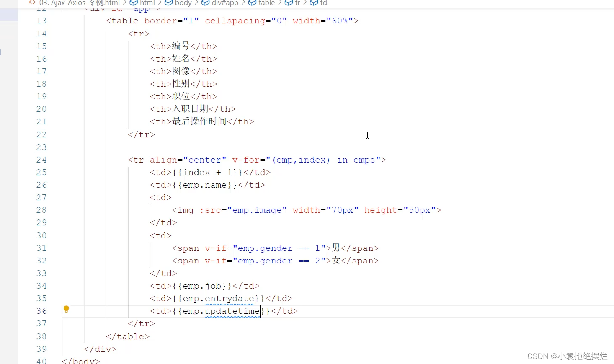Click the html cube icon in breadcrumb
This screenshot has height=364, width=614.
(134, 3)
